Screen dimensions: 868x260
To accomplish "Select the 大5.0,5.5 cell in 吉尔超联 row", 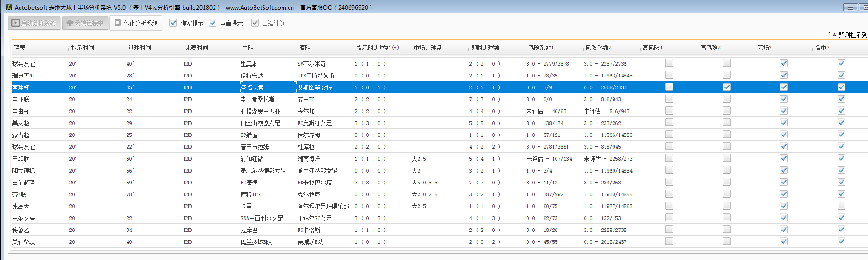I will click(424, 183).
